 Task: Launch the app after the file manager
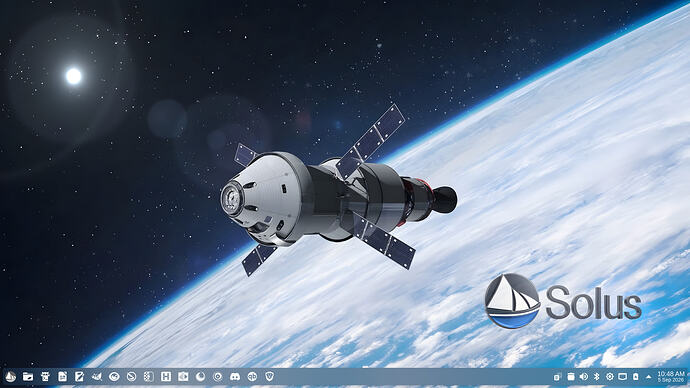[x=45, y=377]
